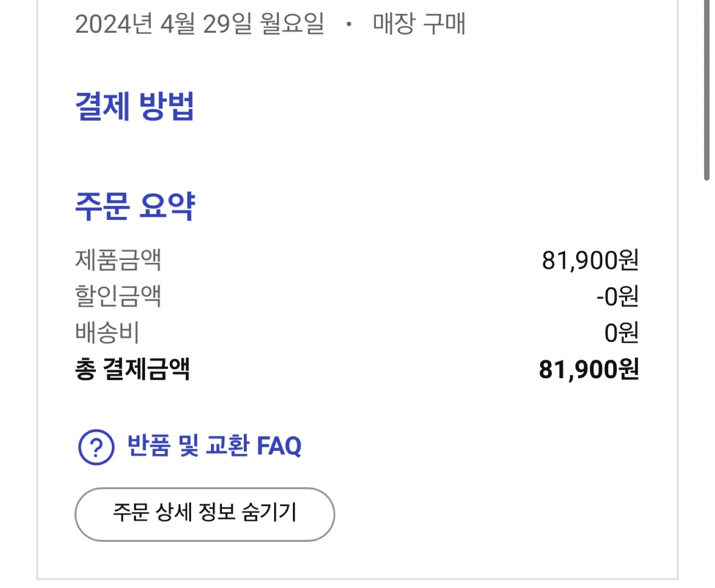Click the 제품금액 row label
Image resolution: width=715 pixels, height=588 pixels.
118,260
